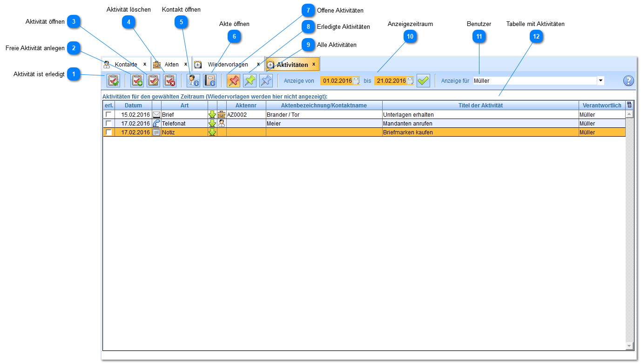Close the Akten tab
This screenshot has width=641, height=364.
click(x=186, y=64)
